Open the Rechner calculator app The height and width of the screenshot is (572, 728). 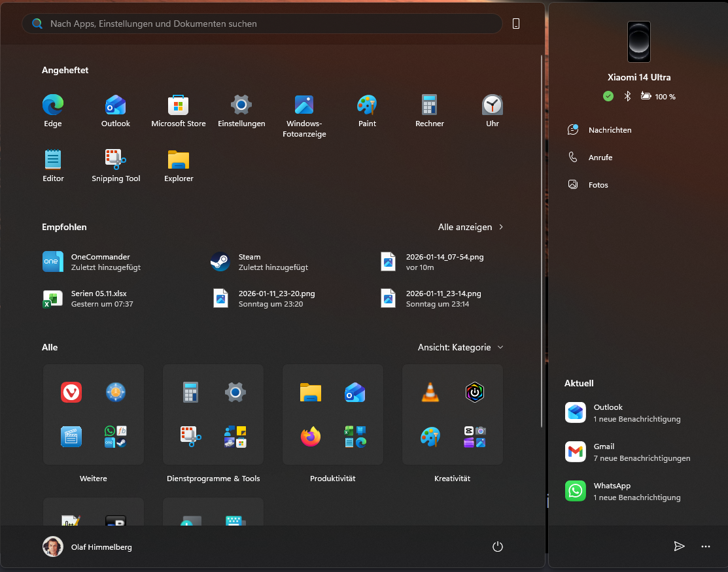point(429,110)
